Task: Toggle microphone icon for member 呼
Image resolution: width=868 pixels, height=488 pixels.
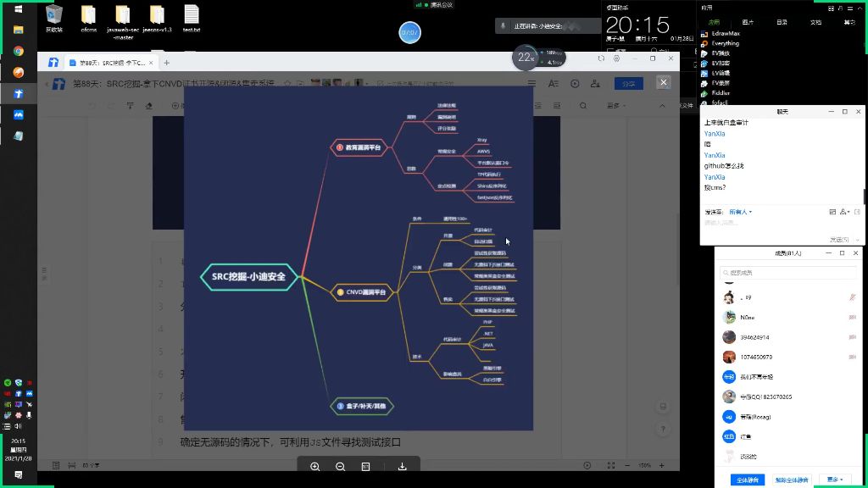Action: click(x=853, y=297)
